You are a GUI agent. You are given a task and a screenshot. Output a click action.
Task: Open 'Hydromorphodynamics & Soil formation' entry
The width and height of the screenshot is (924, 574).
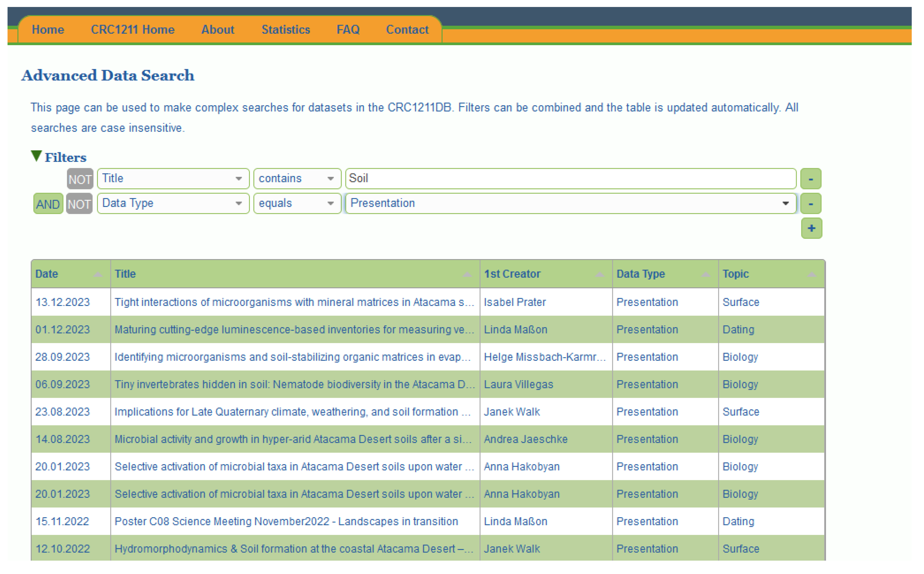[x=294, y=549]
